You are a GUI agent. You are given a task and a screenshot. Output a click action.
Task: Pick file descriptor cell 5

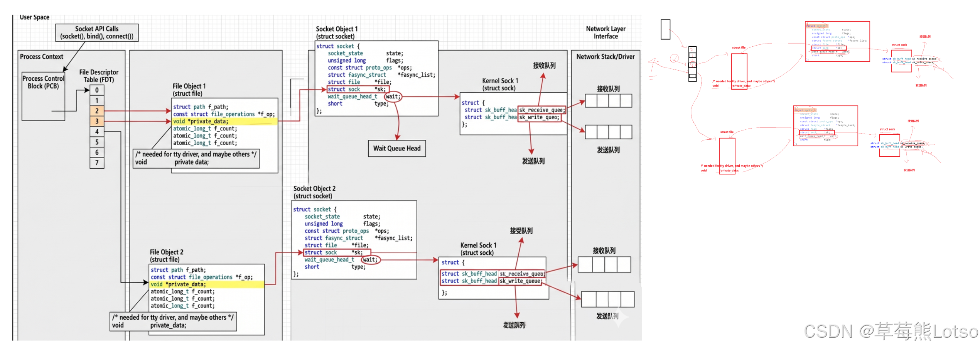tap(97, 142)
